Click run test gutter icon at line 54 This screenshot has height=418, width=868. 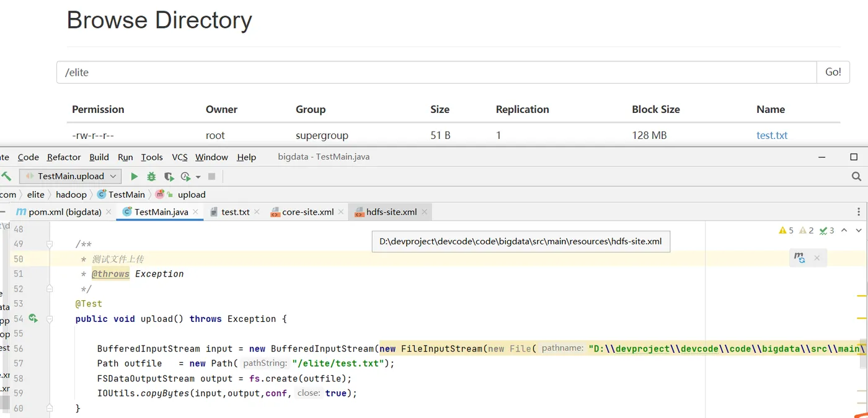(33, 319)
